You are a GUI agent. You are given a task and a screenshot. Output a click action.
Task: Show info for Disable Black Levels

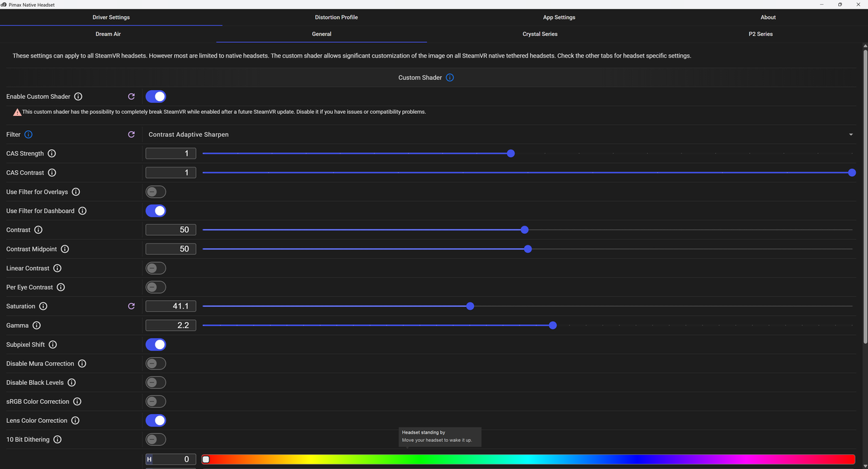pyautogui.click(x=71, y=382)
